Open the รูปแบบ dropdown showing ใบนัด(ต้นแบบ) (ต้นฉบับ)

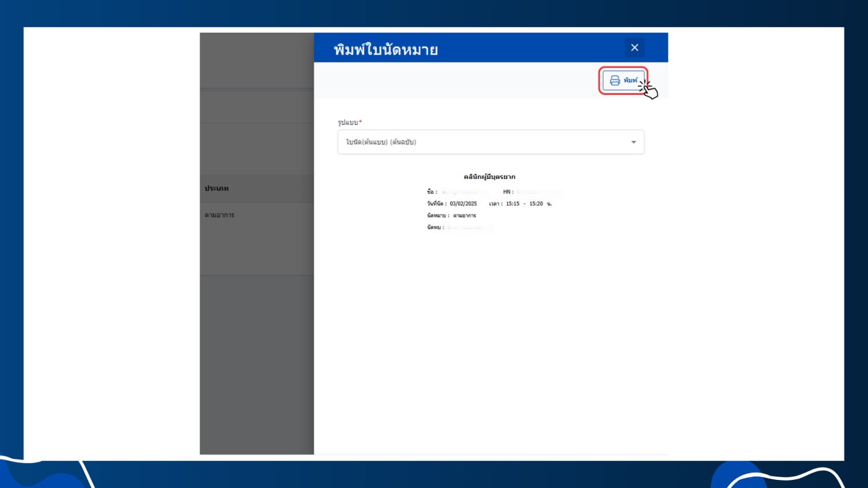point(491,142)
